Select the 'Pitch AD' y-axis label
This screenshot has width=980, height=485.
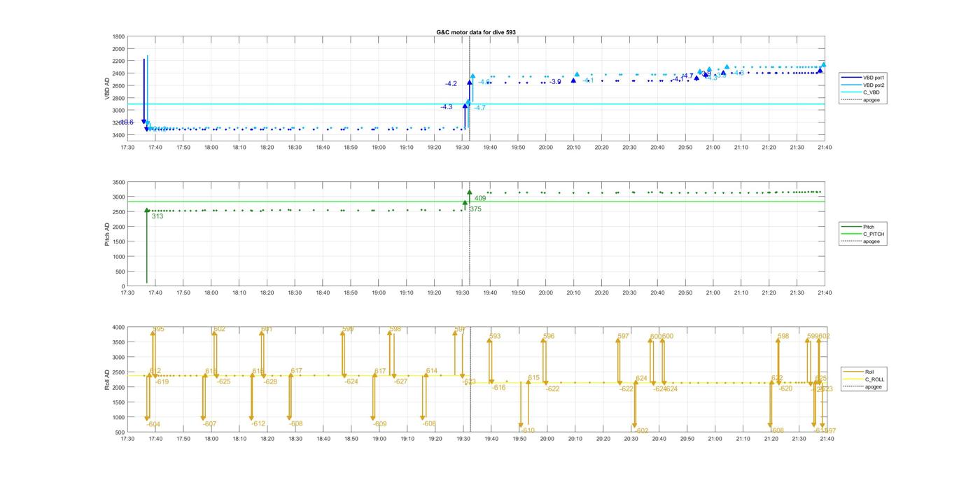(107, 234)
